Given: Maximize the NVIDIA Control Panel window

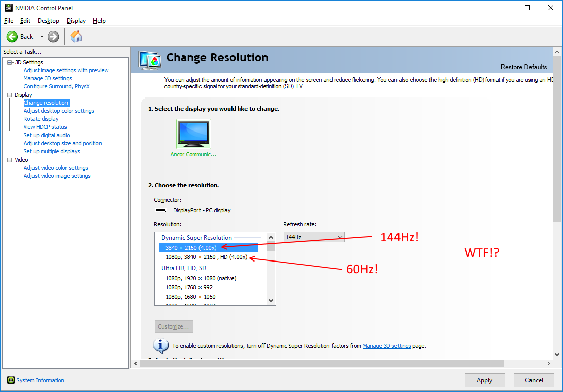Looking at the screenshot, I should click(x=527, y=8).
